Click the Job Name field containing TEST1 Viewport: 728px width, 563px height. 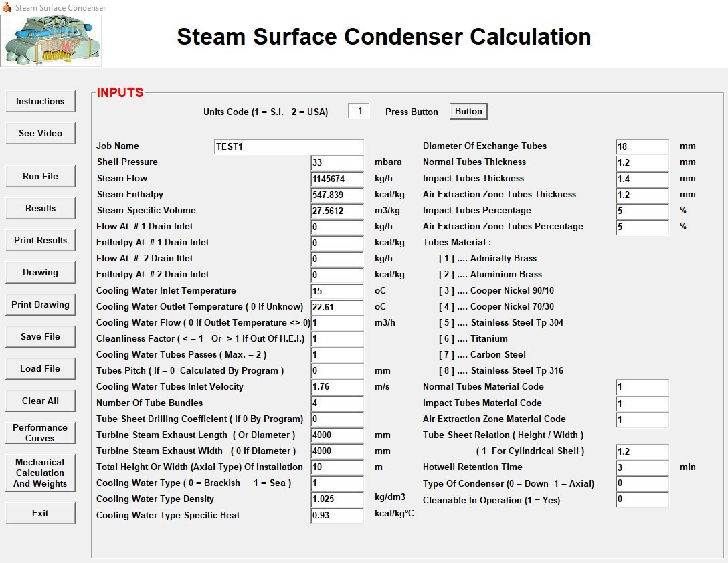289,146
